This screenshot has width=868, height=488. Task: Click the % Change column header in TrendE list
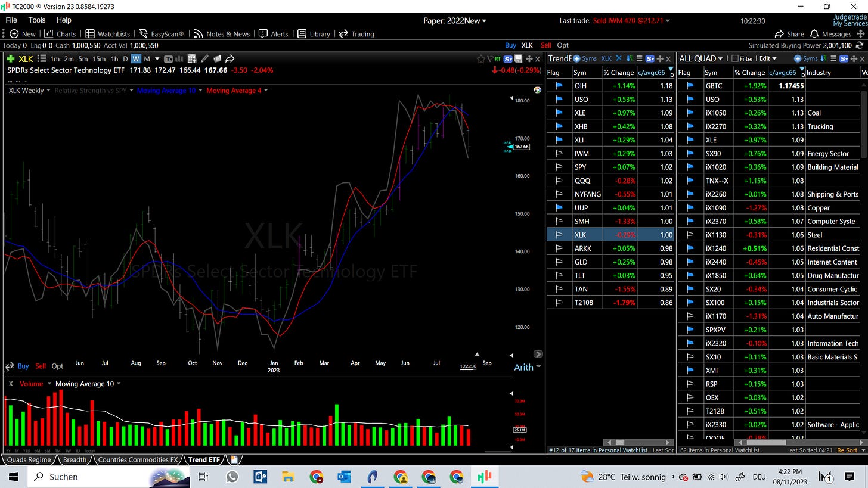(619, 73)
